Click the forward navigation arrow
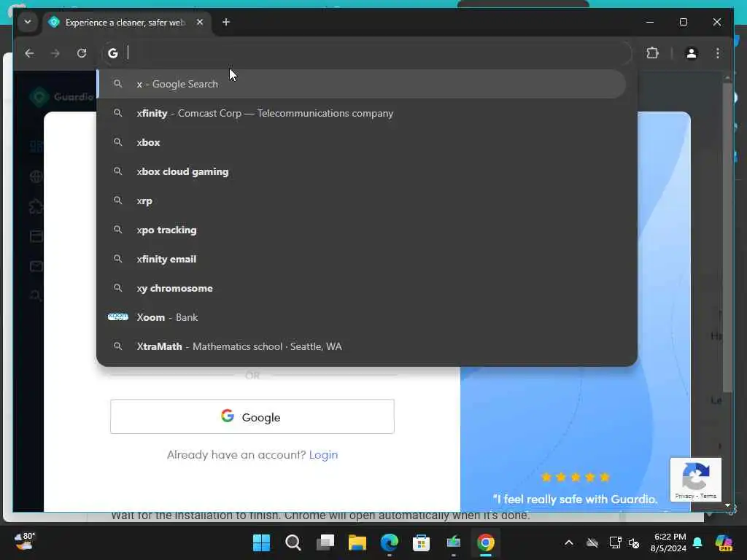 pyautogui.click(x=55, y=53)
